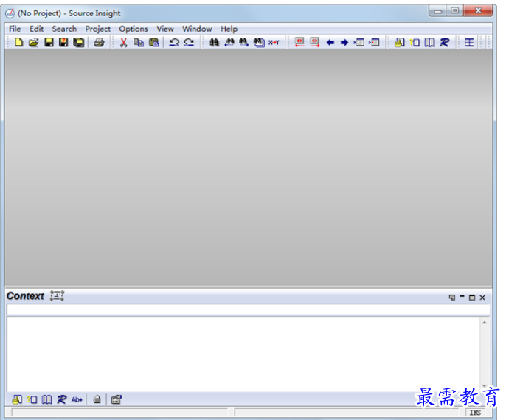Click the Ab Smart Rename icon
Viewport: 506px width, 420px height.
coord(77,399)
